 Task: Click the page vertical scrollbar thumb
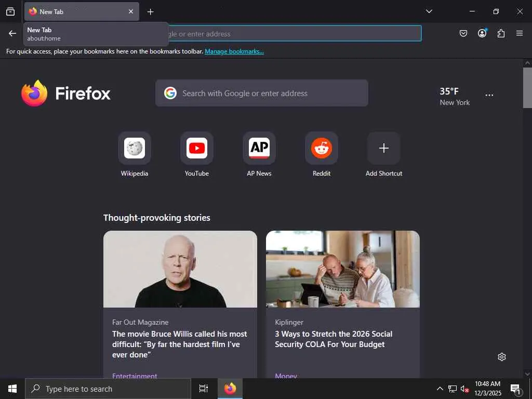[x=527, y=87]
